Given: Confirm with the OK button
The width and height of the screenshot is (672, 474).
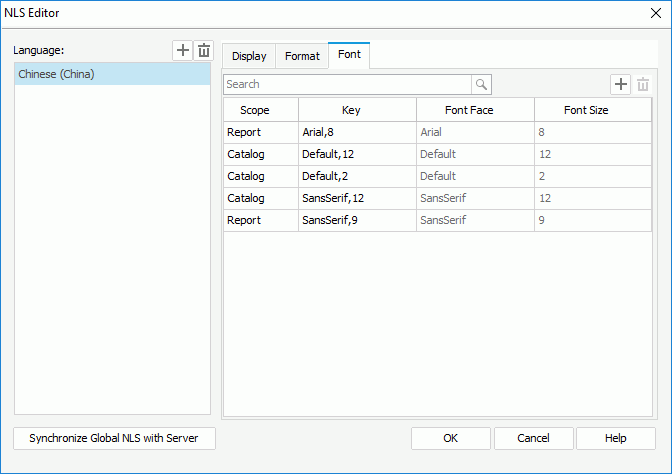Looking at the screenshot, I should click(x=450, y=438).
